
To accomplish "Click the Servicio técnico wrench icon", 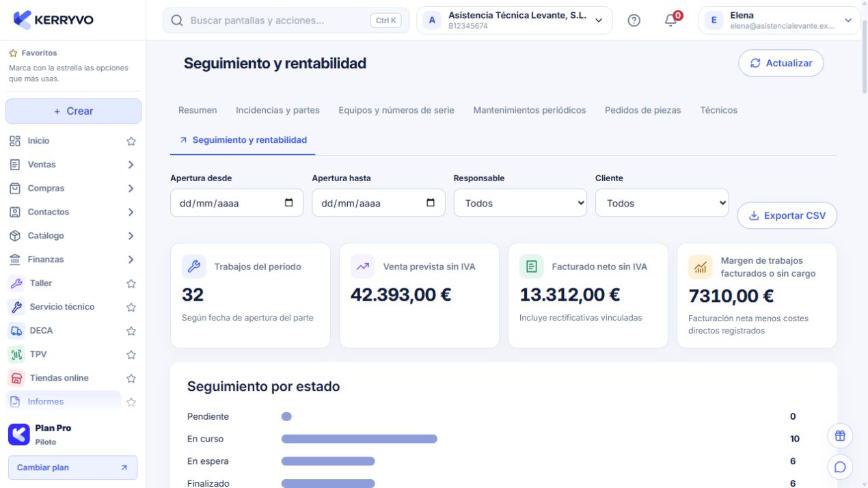I will 16,307.
